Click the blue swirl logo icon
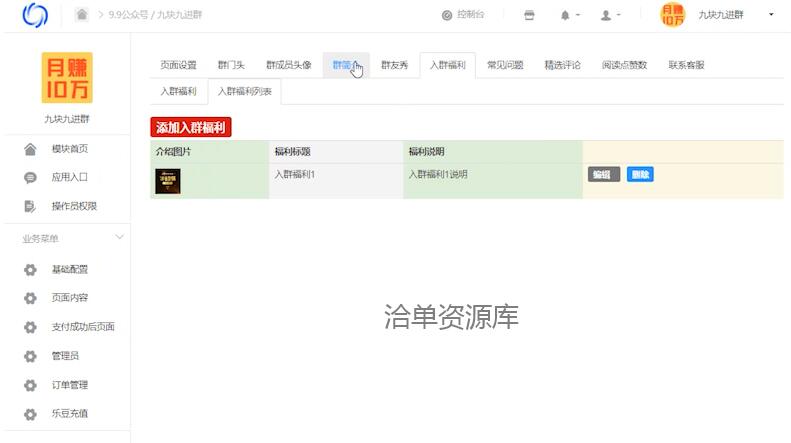 [x=35, y=15]
